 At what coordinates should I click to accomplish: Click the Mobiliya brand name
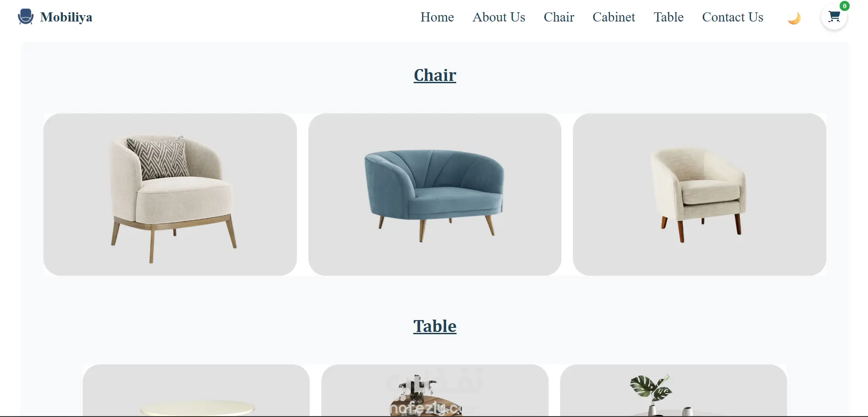click(x=66, y=17)
